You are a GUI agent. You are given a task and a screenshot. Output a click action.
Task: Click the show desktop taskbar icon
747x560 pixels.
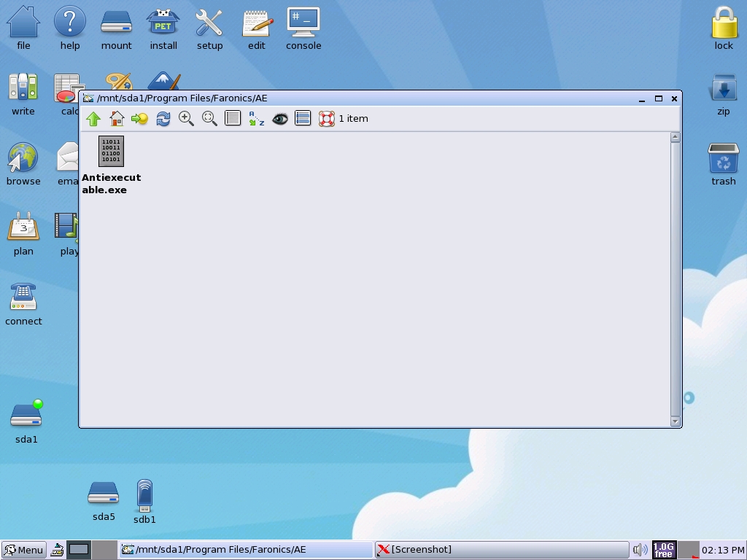coord(57,550)
